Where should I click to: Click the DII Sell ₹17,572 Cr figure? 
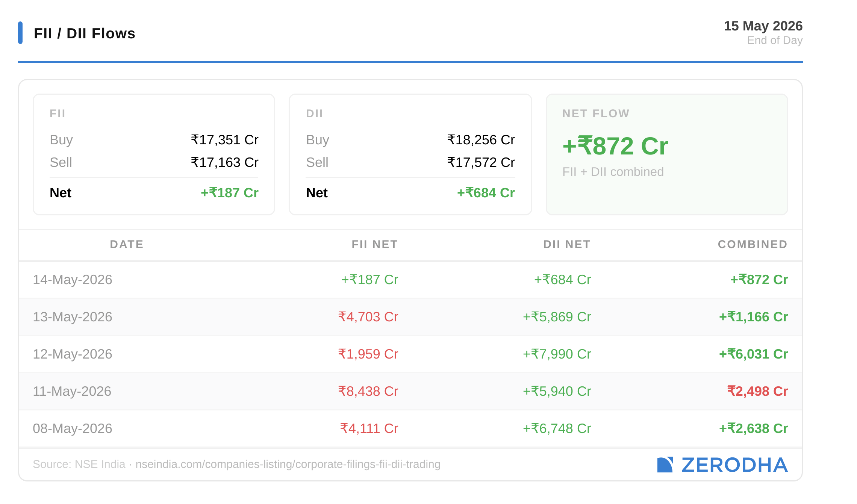481,162
